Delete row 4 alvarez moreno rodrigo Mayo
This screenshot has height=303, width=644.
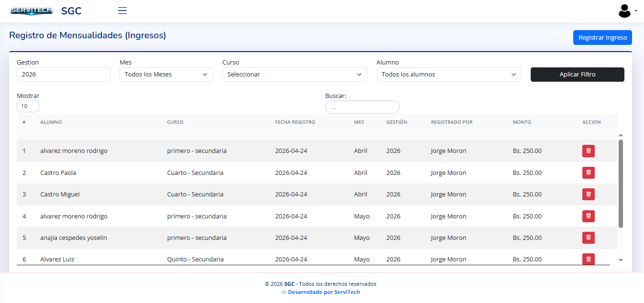(589, 216)
